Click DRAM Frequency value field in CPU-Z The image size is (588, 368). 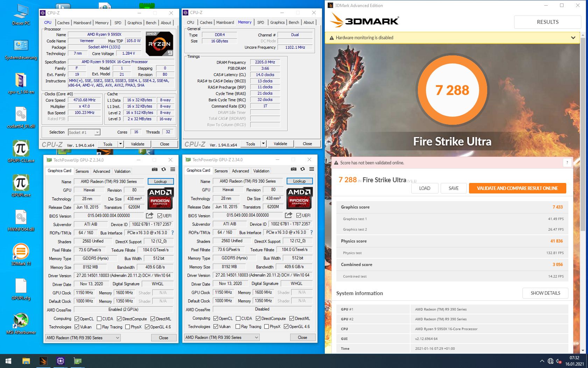[x=265, y=62]
